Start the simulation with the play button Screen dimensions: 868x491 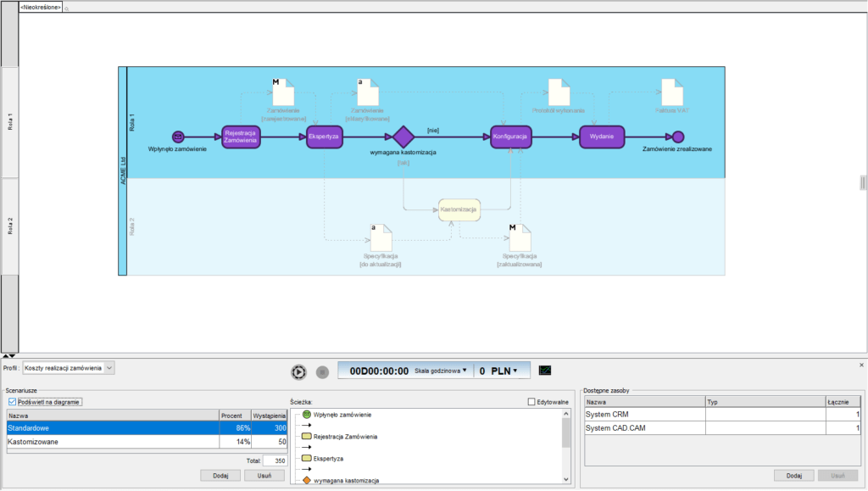(298, 372)
